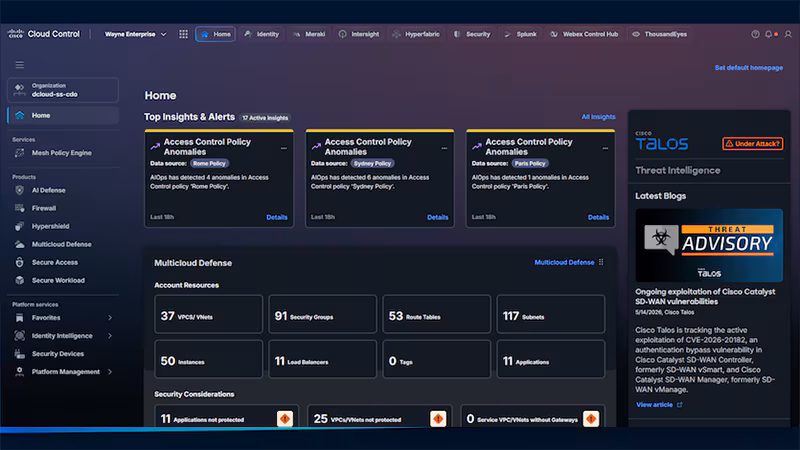The height and width of the screenshot is (450, 800).
Task: Click warning icon for Service VPC/VNets without Gateways
Action: point(591,419)
